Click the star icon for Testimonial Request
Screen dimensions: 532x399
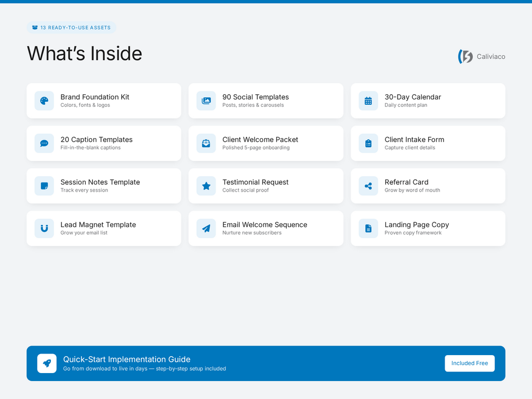[x=206, y=186]
